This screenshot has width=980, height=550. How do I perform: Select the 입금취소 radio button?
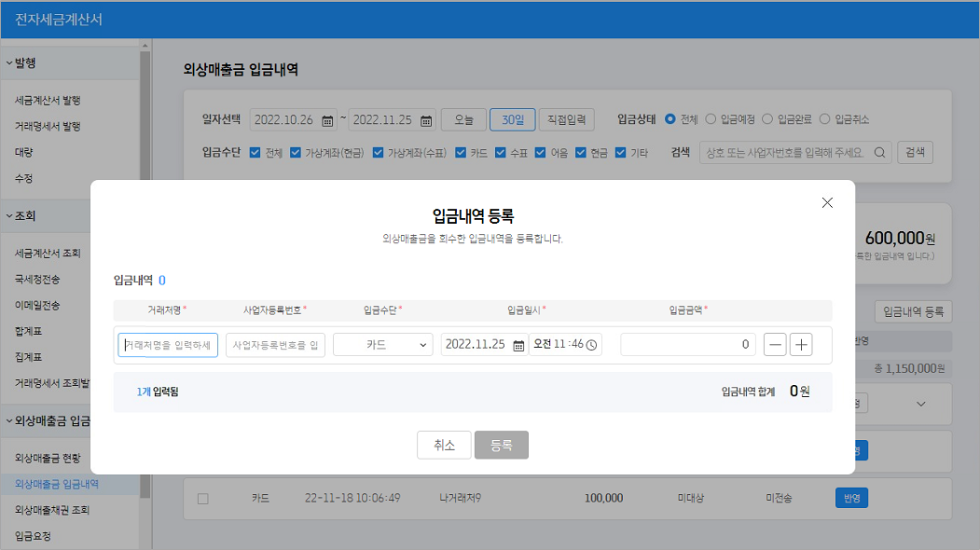pyautogui.click(x=825, y=118)
